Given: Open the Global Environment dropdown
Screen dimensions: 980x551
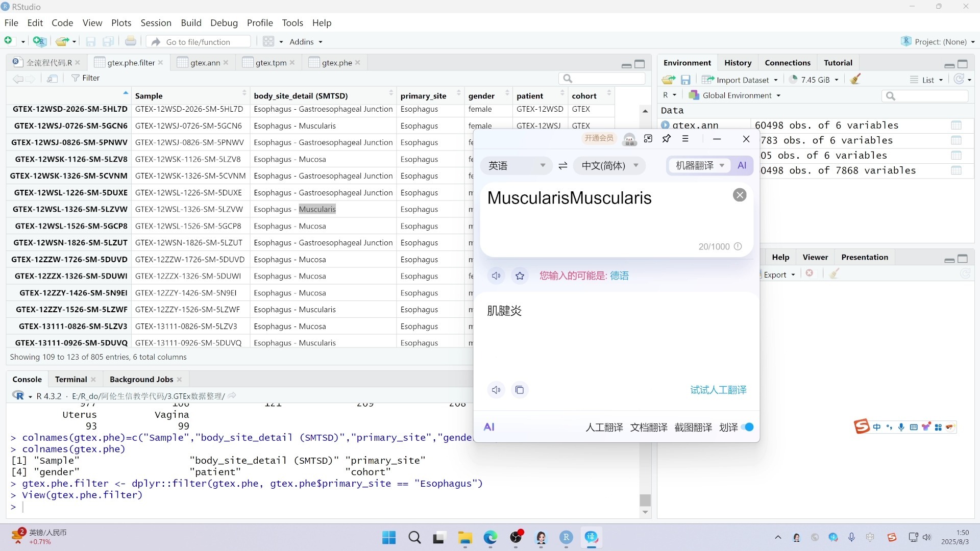Looking at the screenshot, I should [735, 95].
